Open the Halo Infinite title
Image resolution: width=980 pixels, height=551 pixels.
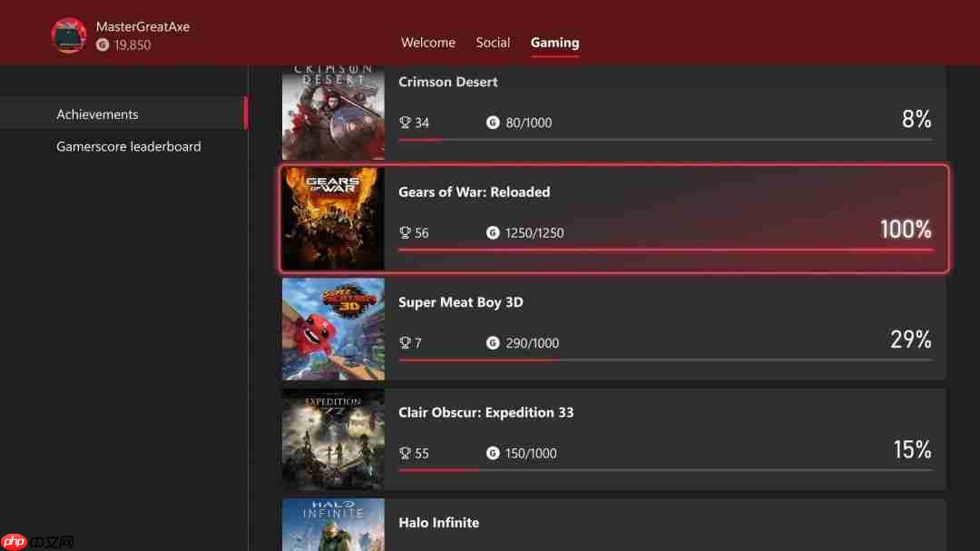pyautogui.click(x=439, y=522)
